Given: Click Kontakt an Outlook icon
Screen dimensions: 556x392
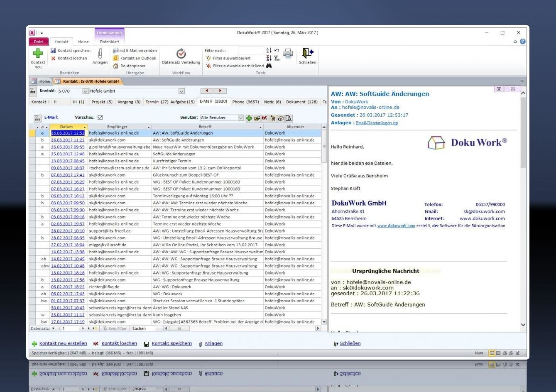Looking at the screenshot, I should point(116,59).
